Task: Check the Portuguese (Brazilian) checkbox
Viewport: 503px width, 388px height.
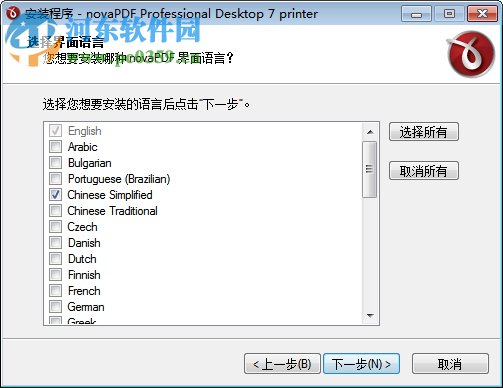Action: 55,178
